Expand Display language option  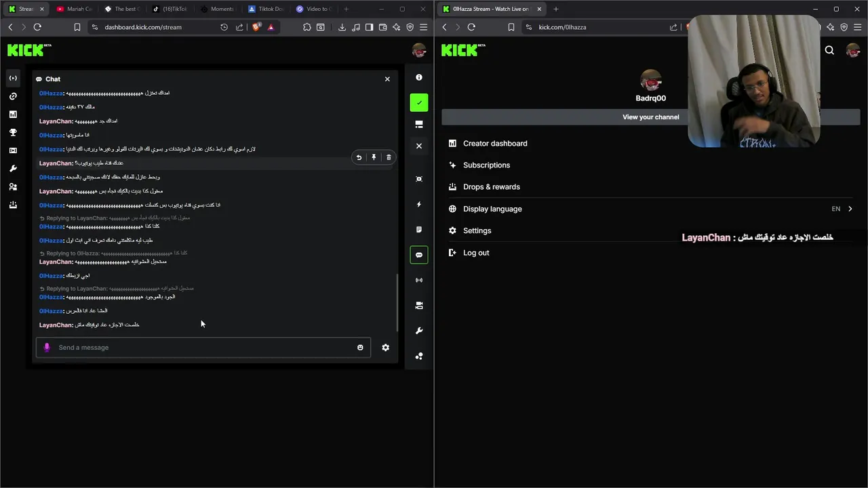(650, 209)
